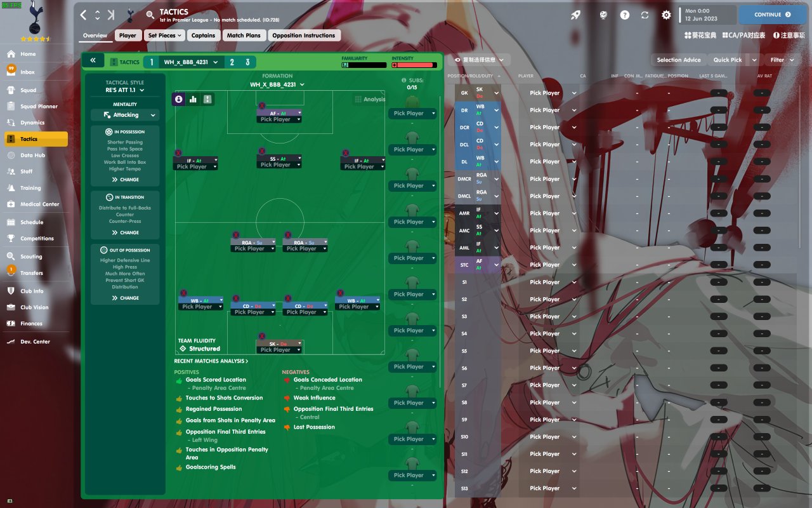Click the Familiarity progress bar

pyautogui.click(x=364, y=65)
